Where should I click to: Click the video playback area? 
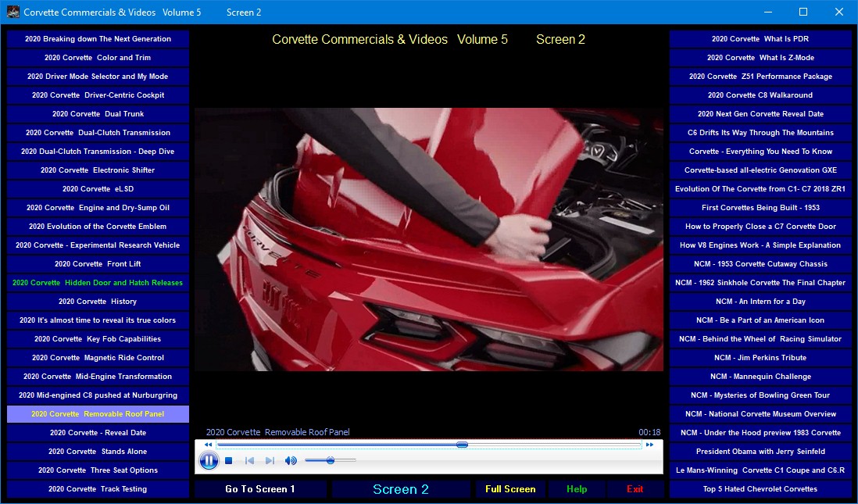[429, 239]
